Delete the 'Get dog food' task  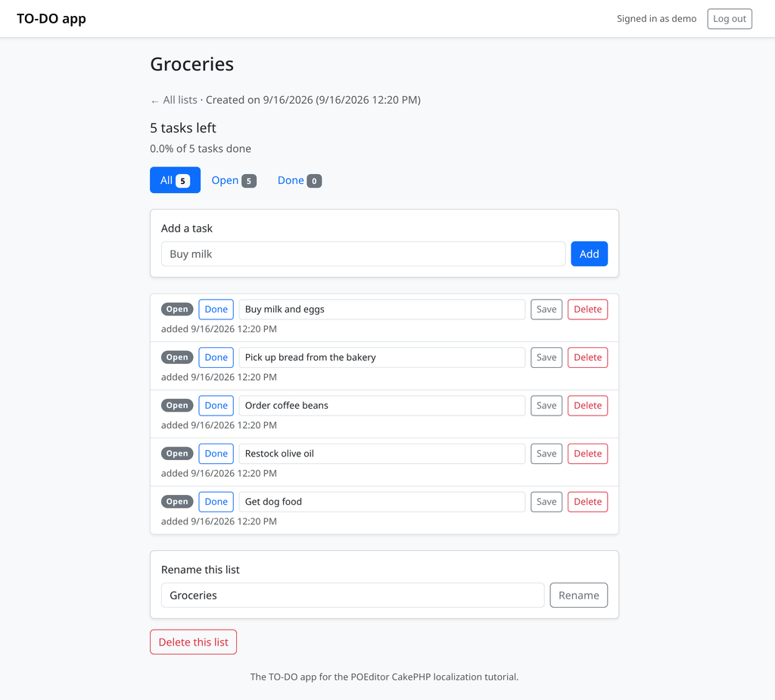(587, 502)
